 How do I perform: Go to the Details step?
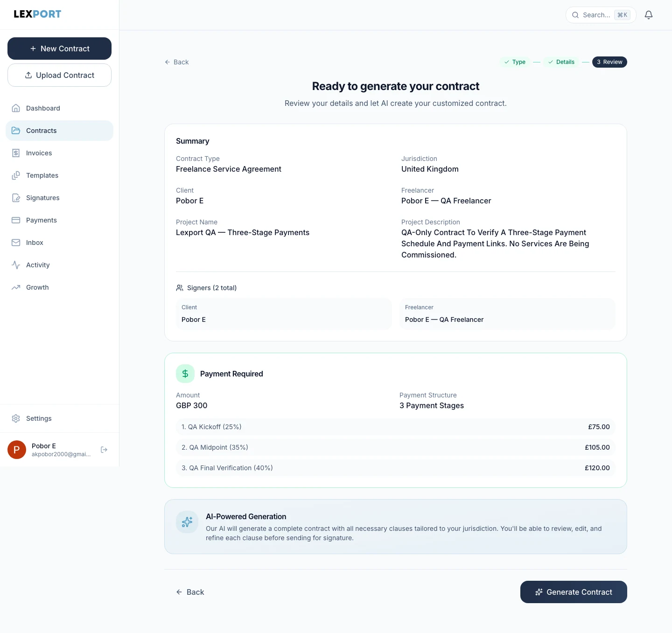click(561, 62)
